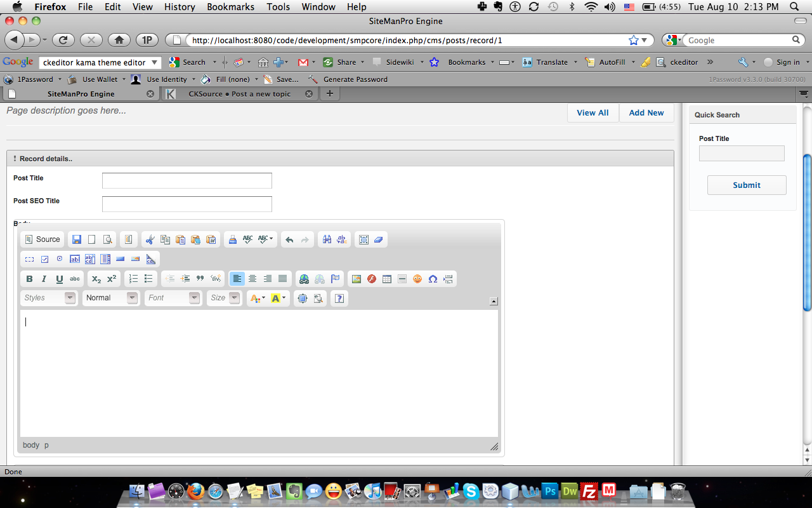Insert a smiley with the emoticon icon

point(417,279)
